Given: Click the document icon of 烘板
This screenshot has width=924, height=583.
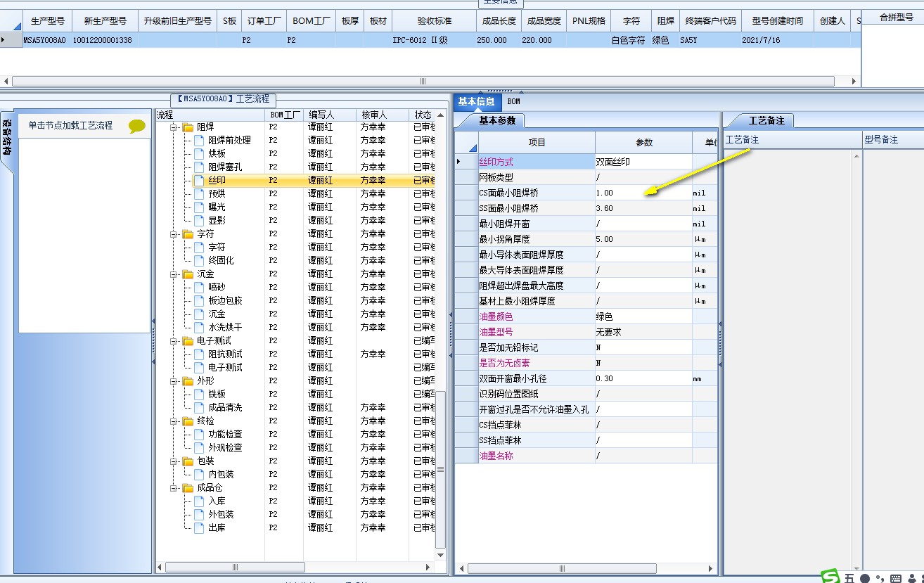Looking at the screenshot, I should tap(199, 154).
